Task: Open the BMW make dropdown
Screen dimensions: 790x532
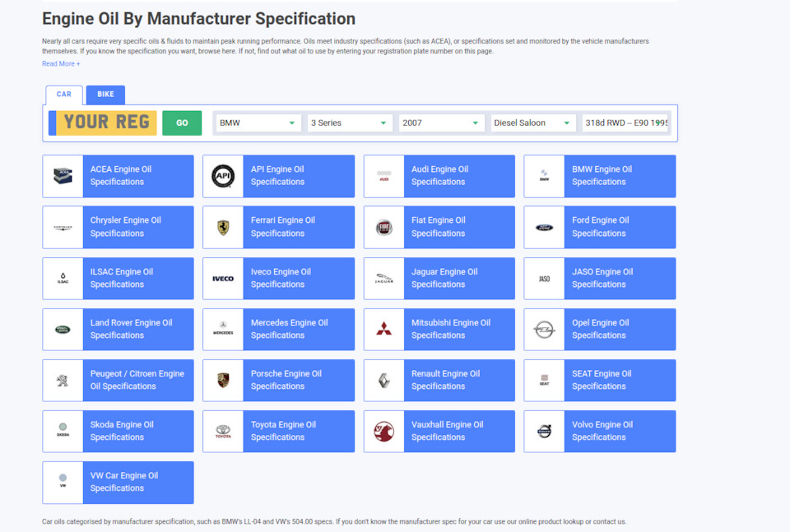Action: click(258, 123)
